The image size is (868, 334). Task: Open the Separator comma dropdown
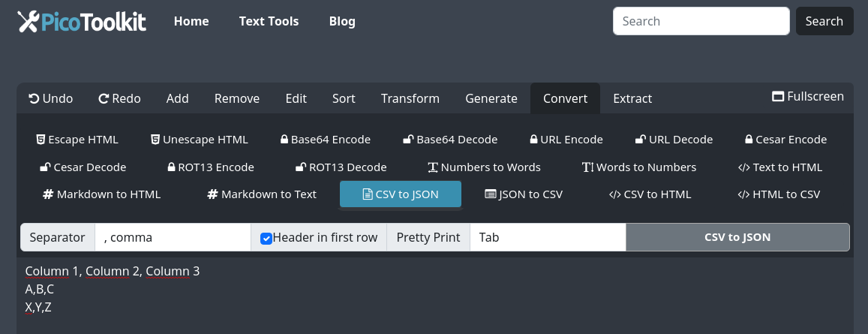pos(173,238)
